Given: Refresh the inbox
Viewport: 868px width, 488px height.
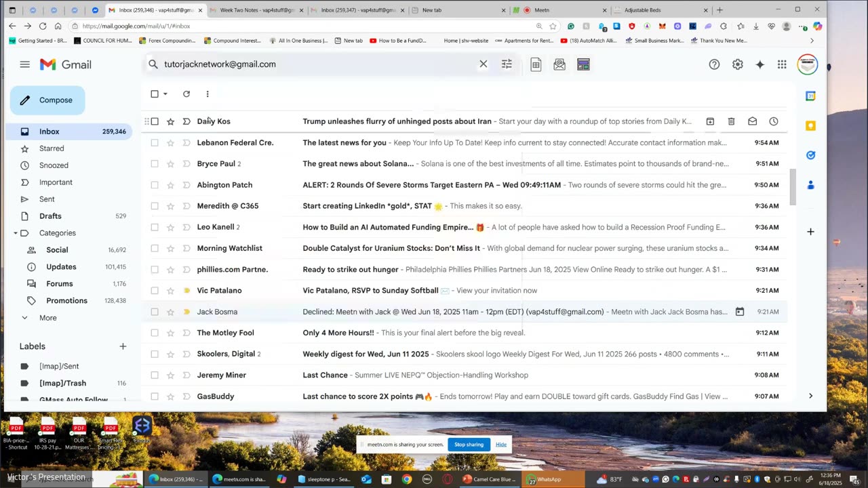Looking at the screenshot, I should [186, 94].
